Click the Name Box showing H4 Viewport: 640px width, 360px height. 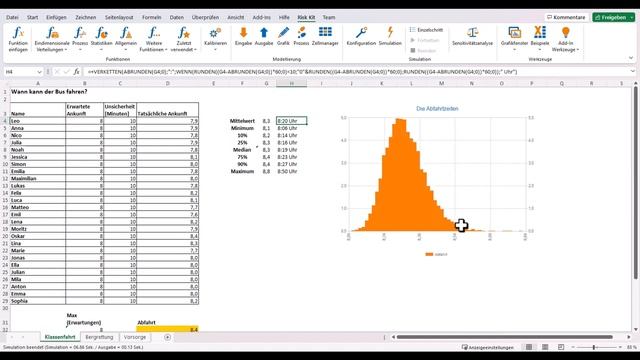tap(20, 71)
